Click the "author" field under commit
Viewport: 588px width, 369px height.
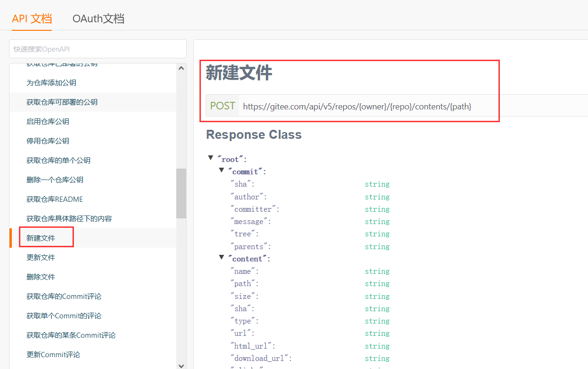[x=249, y=197]
